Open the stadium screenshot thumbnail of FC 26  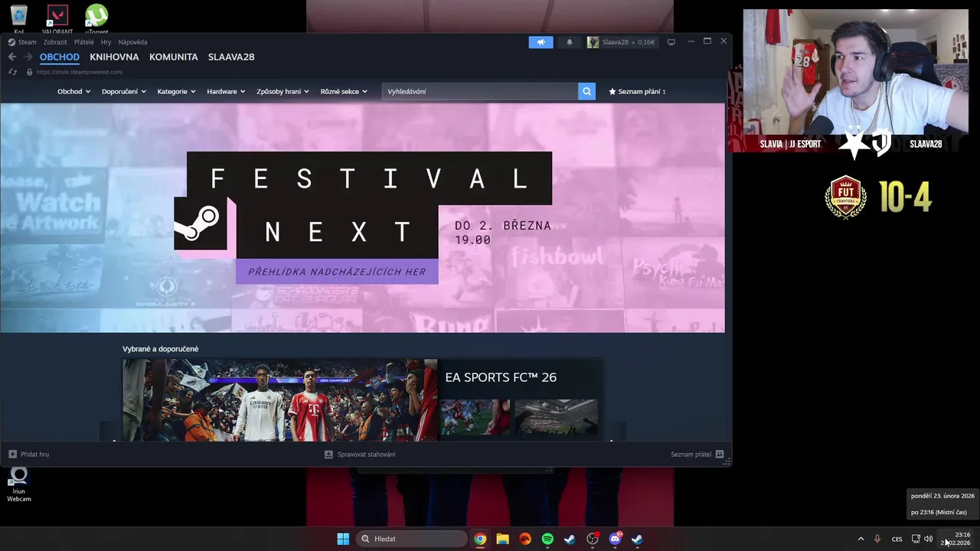coord(557,417)
